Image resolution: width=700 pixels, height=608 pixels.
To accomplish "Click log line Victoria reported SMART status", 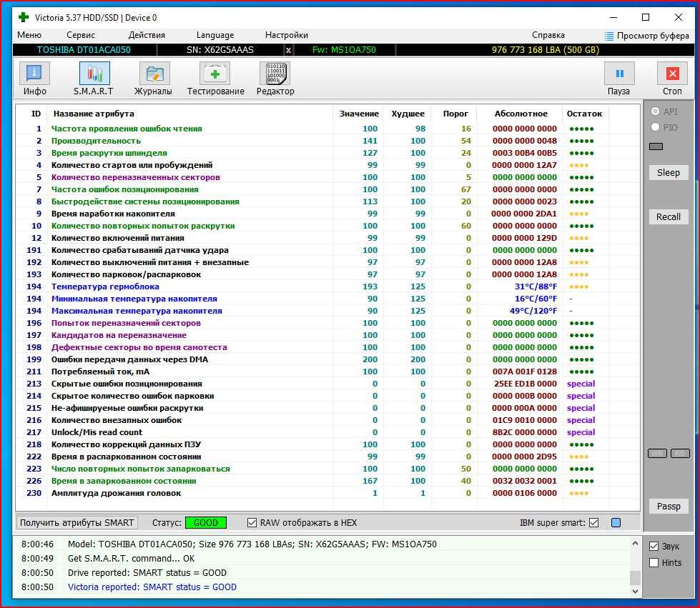I will (152, 587).
